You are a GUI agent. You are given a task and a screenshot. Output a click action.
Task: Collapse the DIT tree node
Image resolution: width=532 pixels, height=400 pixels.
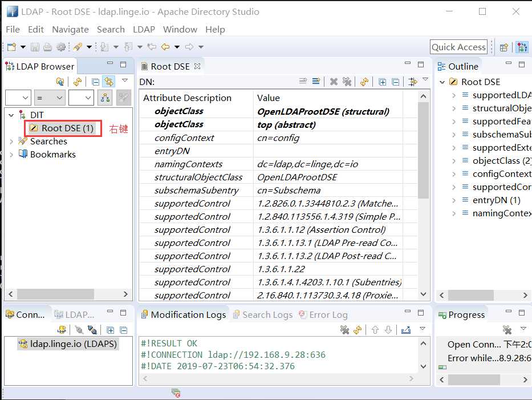[11, 115]
